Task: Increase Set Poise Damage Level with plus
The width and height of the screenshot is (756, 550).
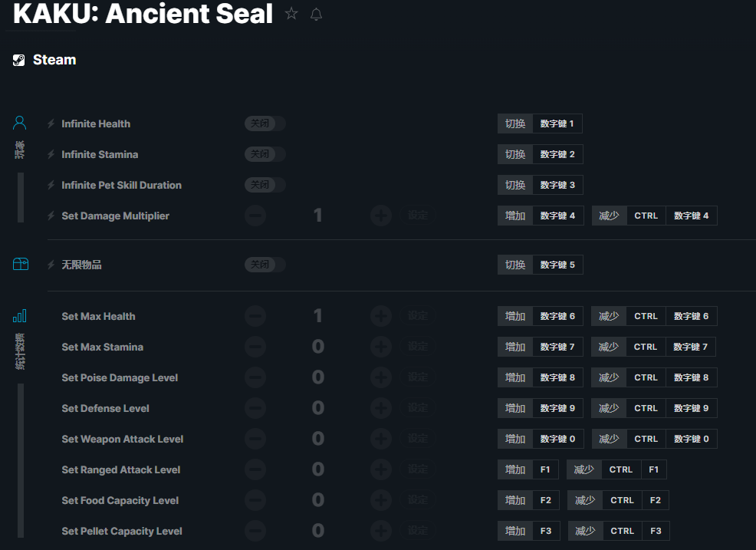Action: 381,377
